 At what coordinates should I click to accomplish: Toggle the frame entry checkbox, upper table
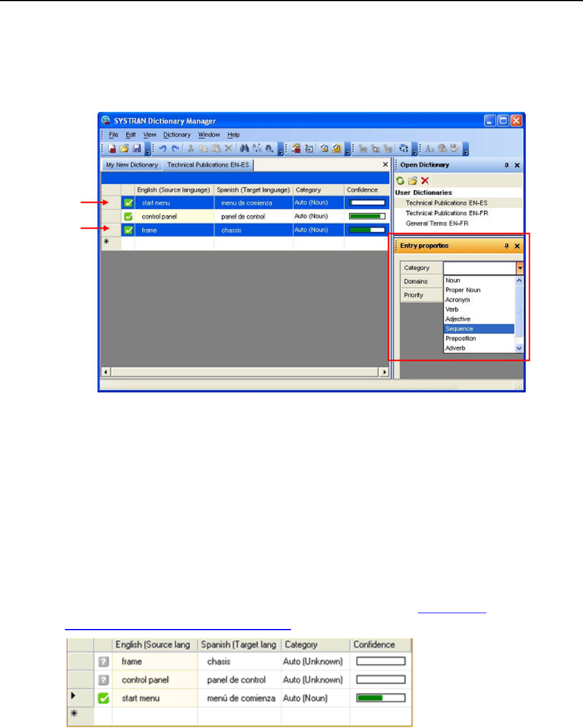(x=128, y=230)
